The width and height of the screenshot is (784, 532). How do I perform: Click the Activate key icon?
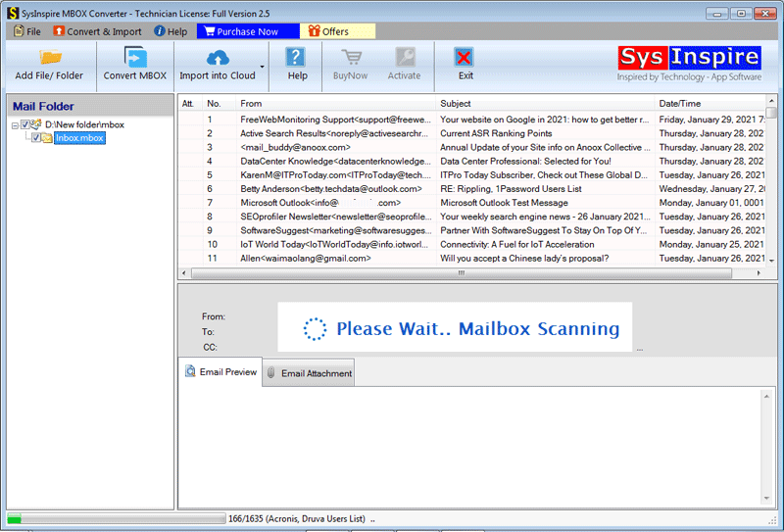[x=405, y=57]
